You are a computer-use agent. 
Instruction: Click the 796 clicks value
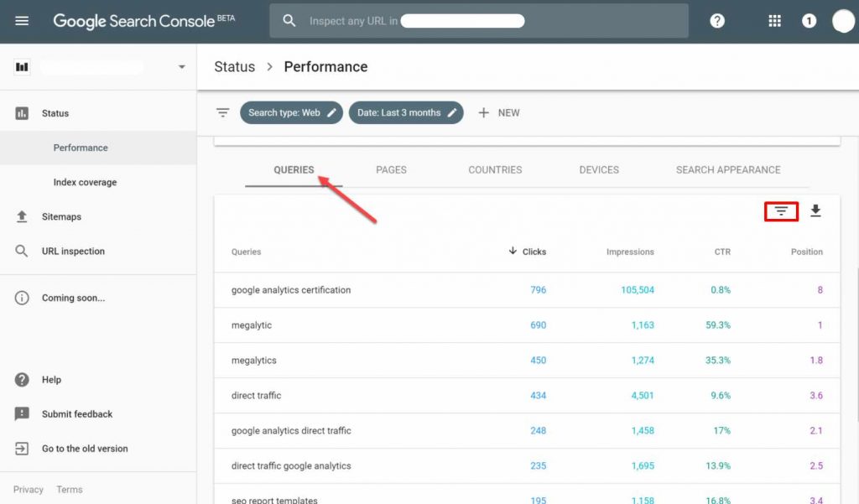[x=538, y=290]
